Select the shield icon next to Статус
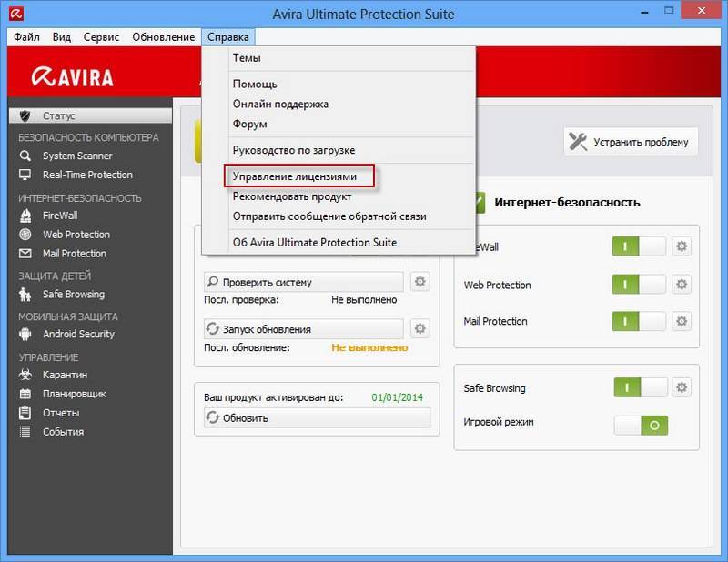The image size is (728, 562). pyautogui.click(x=25, y=116)
